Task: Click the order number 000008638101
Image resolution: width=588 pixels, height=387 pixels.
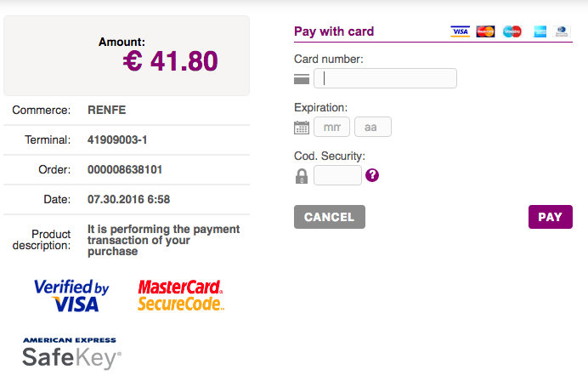Action: point(125,169)
